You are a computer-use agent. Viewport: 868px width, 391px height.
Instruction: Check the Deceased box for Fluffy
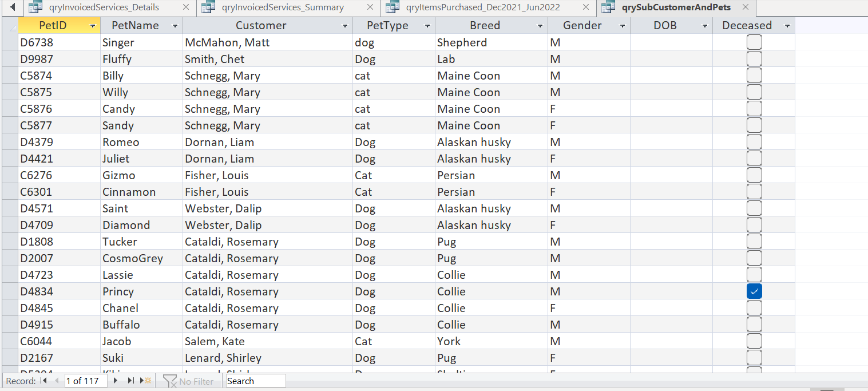pos(754,58)
